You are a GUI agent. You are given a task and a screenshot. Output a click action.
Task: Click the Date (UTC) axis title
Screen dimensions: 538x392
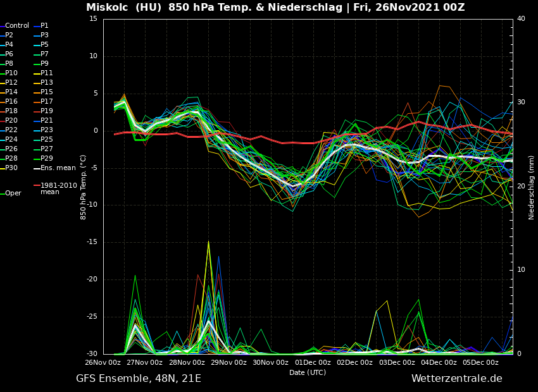(x=308, y=373)
